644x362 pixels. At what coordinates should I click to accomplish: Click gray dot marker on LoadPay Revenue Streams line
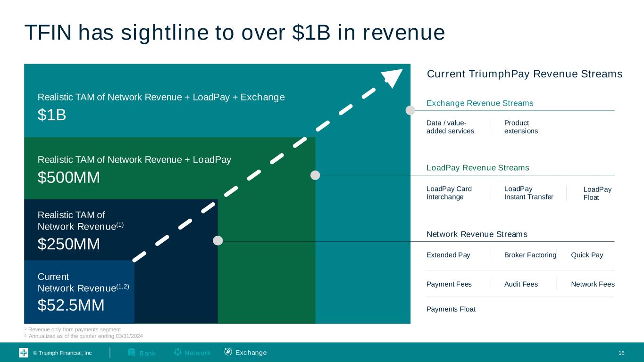tap(315, 175)
